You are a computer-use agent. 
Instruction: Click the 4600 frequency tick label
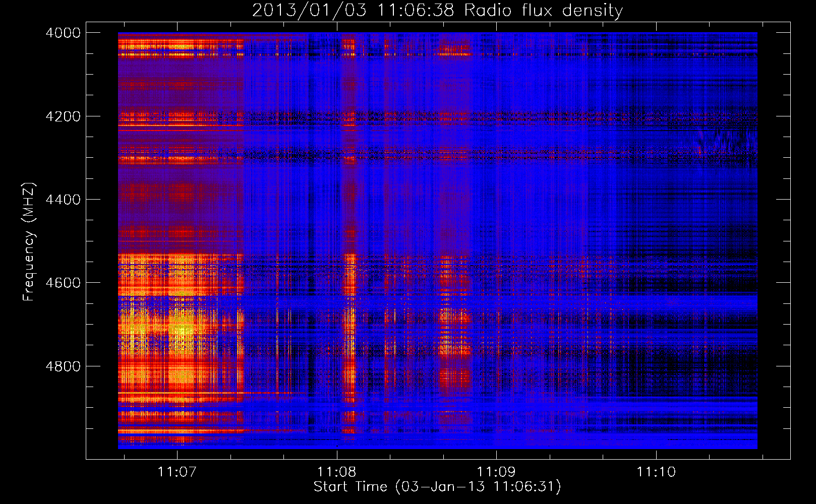[x=63, y=283]
